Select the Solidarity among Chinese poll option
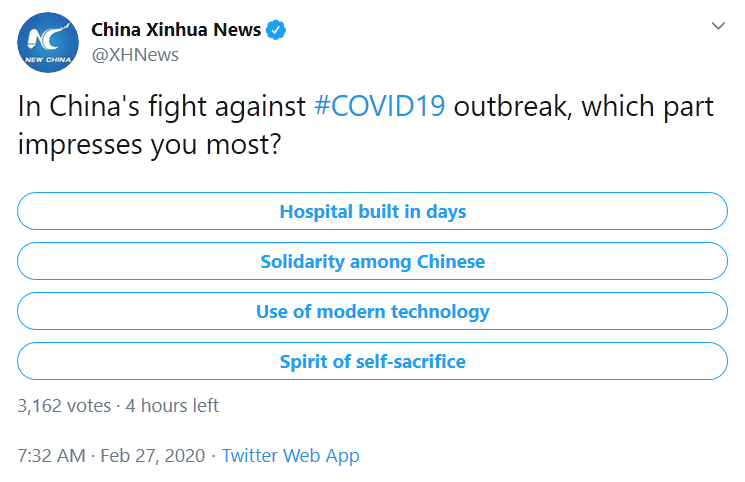 372,261
